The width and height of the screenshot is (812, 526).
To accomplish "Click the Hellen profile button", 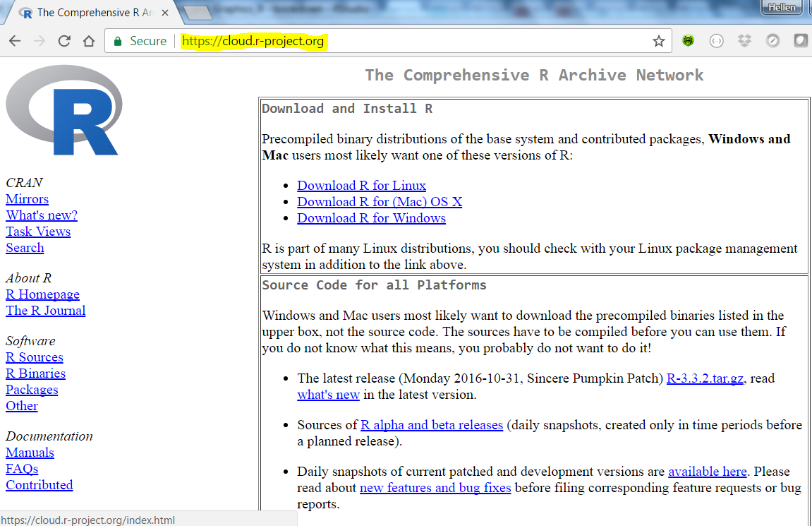I will (x=782, y=7).
